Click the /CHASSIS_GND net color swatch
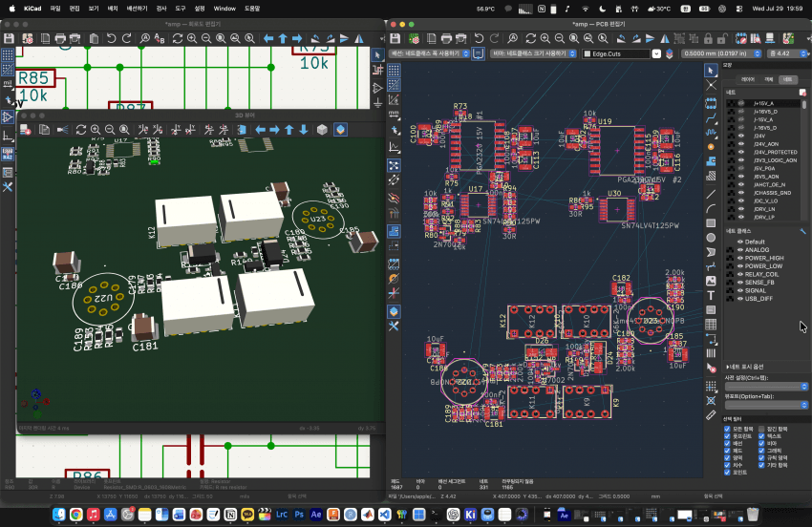 (x=731, y=193)
